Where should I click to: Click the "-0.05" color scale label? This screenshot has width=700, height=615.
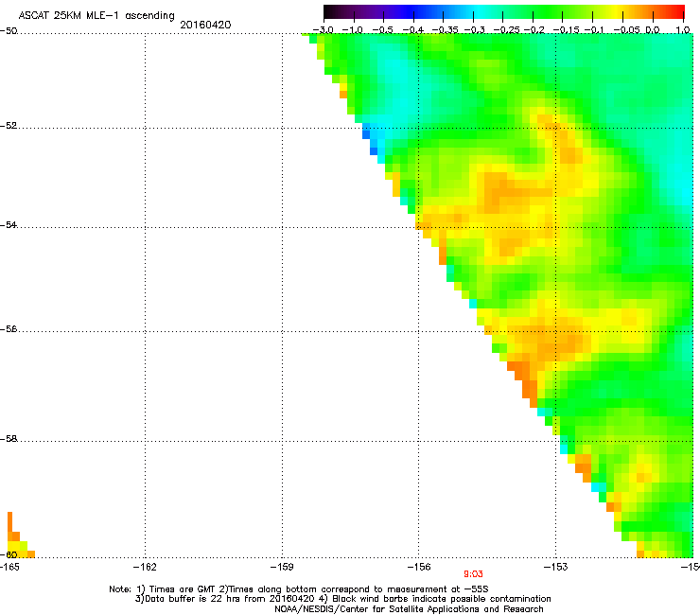(627, 30)
